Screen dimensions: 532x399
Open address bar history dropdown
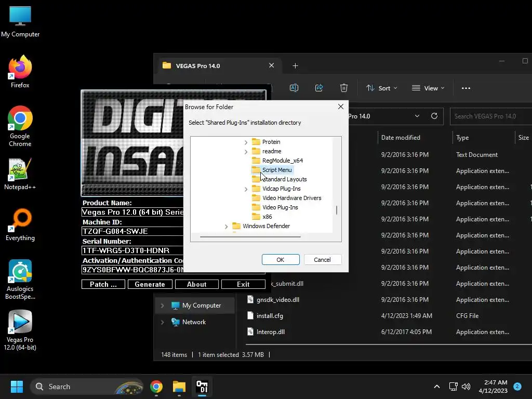click(x=417, y=116)
